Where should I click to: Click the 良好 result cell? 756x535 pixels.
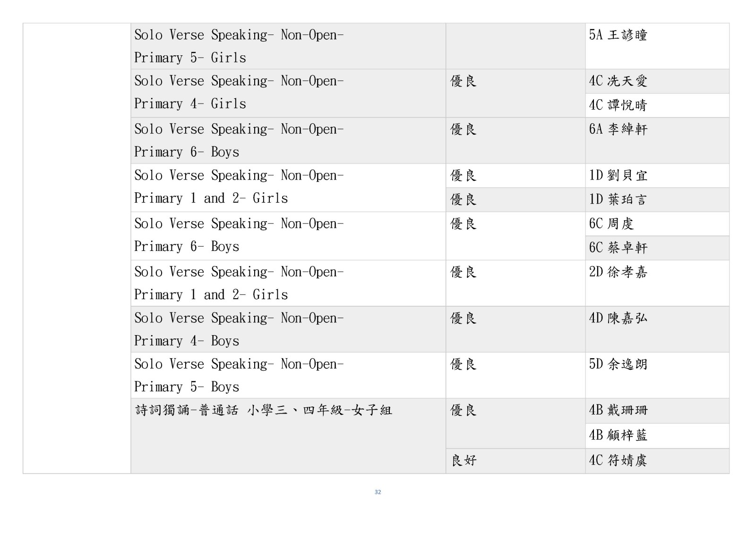click(464, 461)
